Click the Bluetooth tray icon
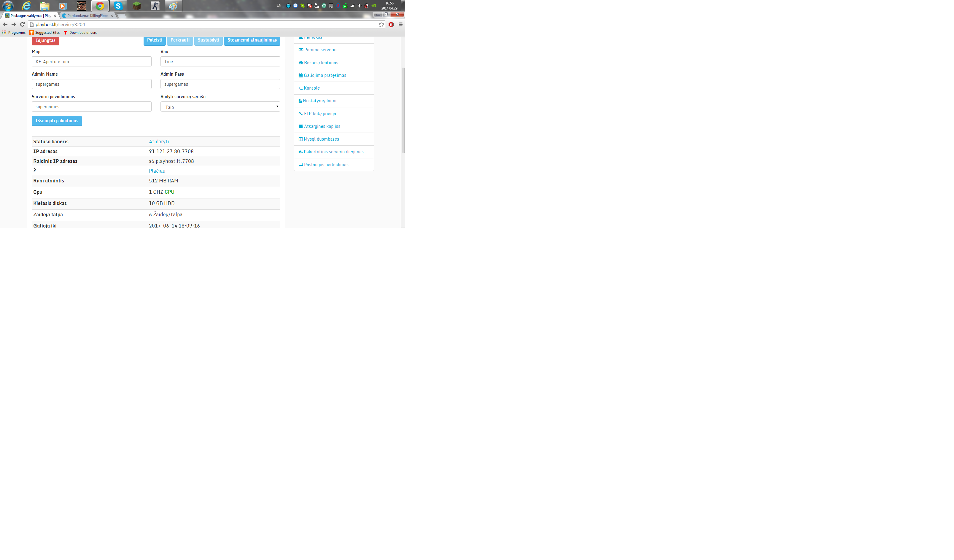This screenshot has width=954, height=560. (x=338, y=6)
